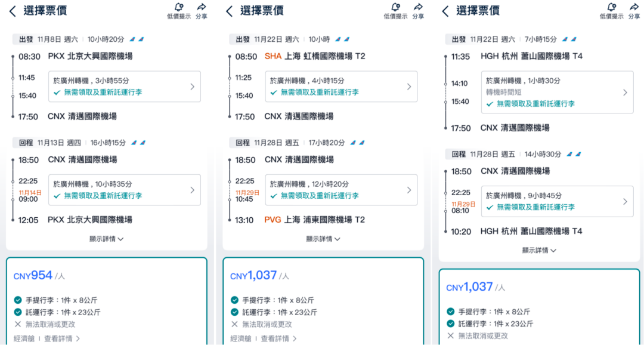Click 經濟艙 label on the middle fare card
Viewport: 644px width, 345px height.
(x=240, y=337)
